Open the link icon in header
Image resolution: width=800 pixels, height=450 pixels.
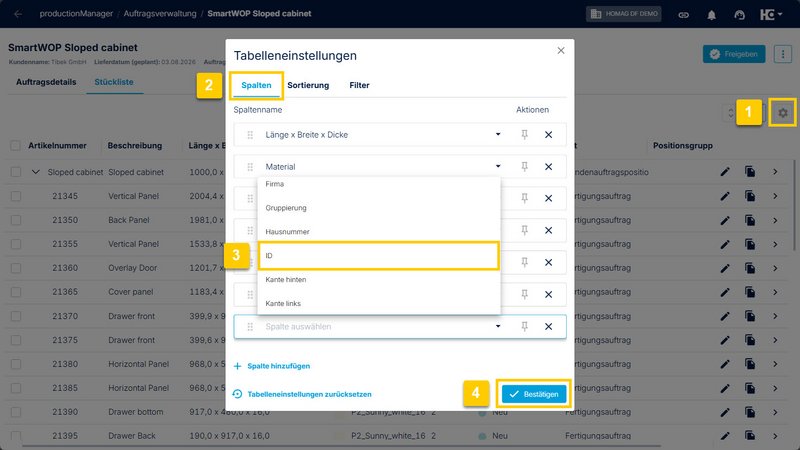[x=684, y=14]
